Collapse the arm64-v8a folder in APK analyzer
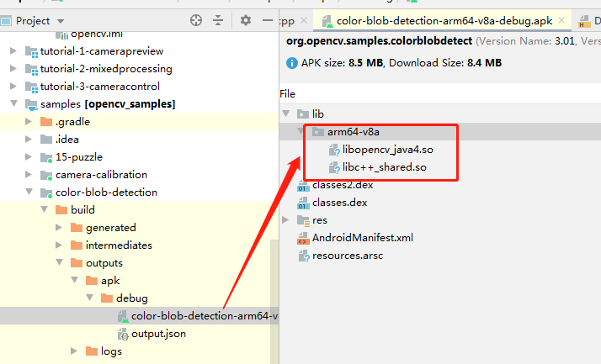The width and height of the screenshot is (601, 364). pos(300,131)
